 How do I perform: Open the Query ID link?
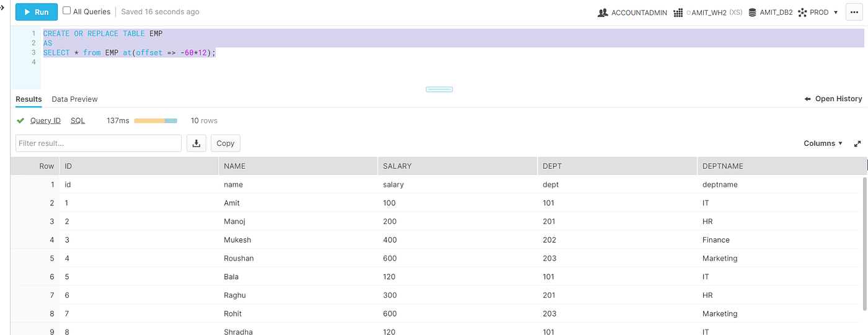pos(45,120)
